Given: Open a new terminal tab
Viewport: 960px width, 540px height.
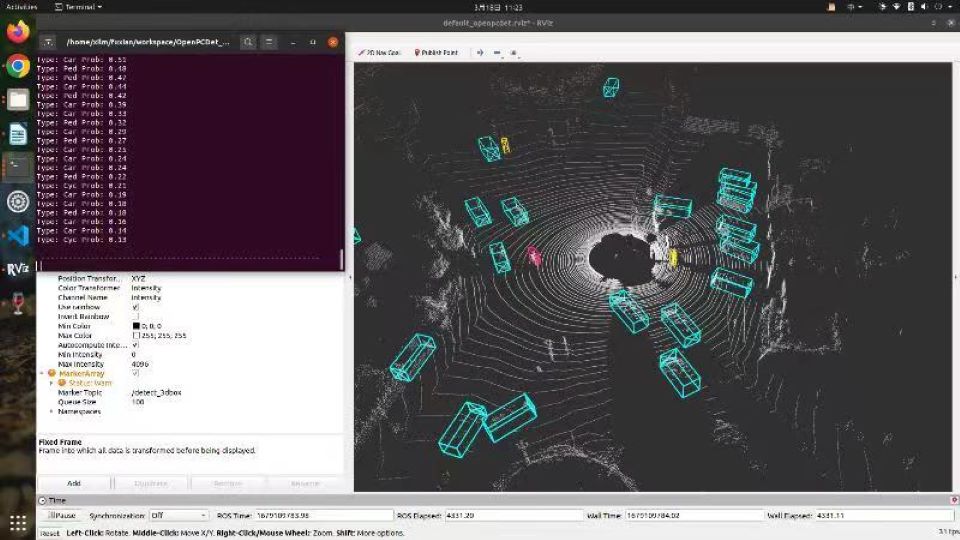Looking at the screenshot, I should click(x=48, y=42).
